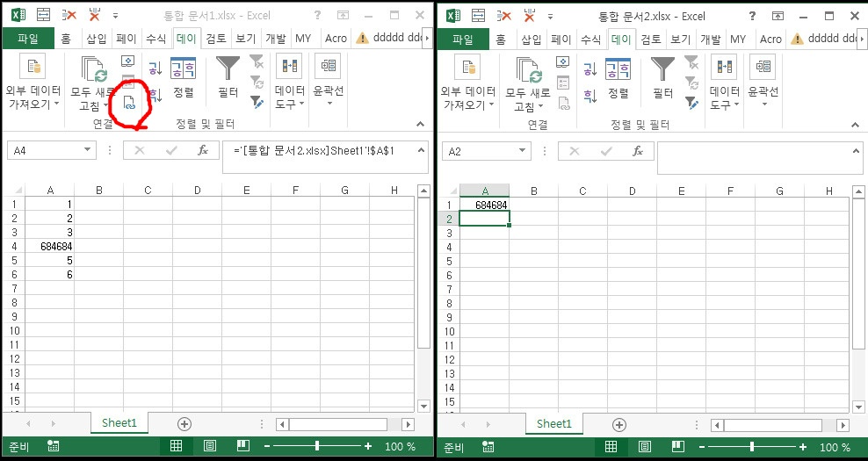
Task: Click column C header in 통합 문서2
Action: pos(582,191)
